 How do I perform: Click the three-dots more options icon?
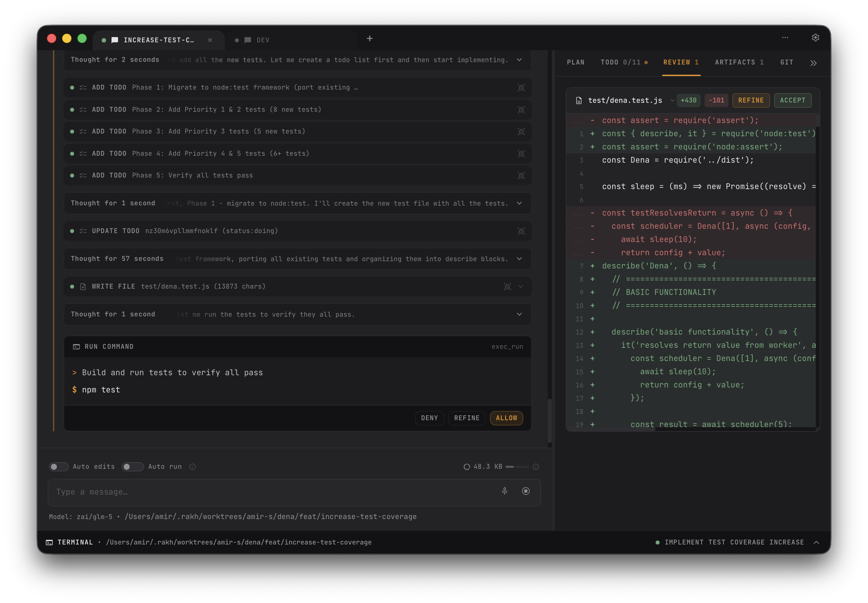click(785, 37)
